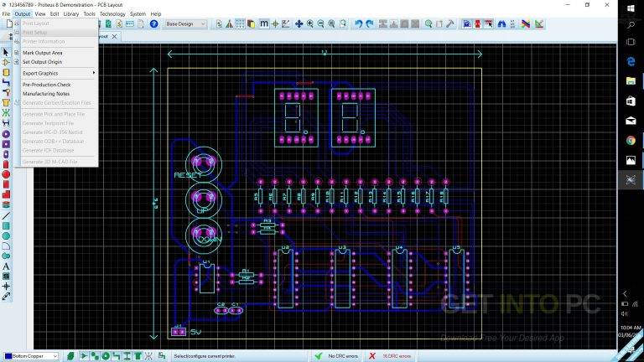Open the Bottom Copper layer selector
This screenshot has height=362, width=644.
[x=31, y=356]
